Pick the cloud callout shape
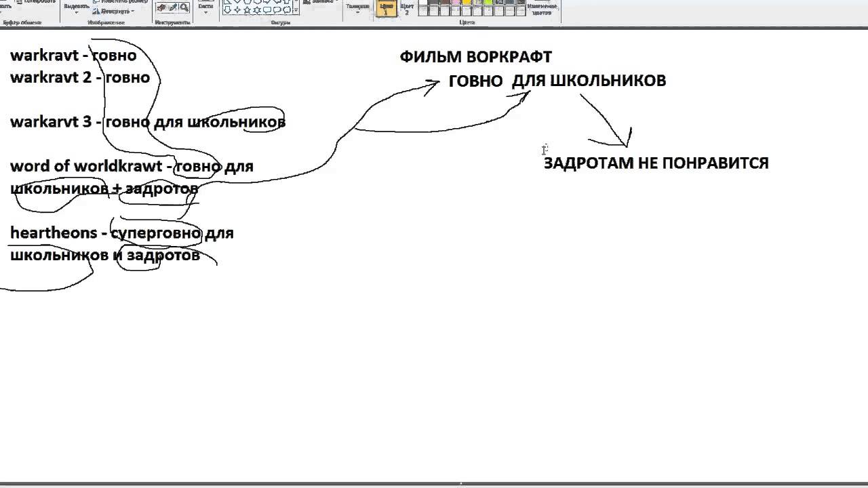Image resolution: width=868 pixels, height=488 pixels. (x=286, y=9)
